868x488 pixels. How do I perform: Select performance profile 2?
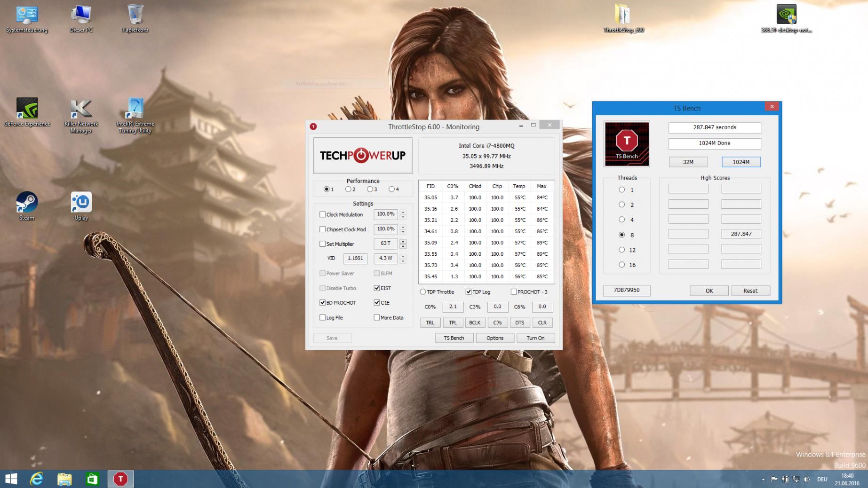click(x=348, y=189)
